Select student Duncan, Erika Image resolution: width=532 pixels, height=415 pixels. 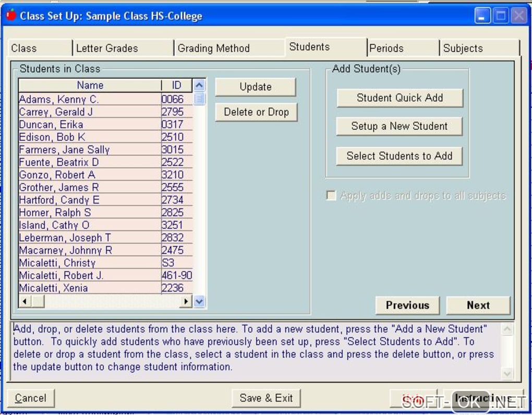pyautogui.click(x=90, y=125)
